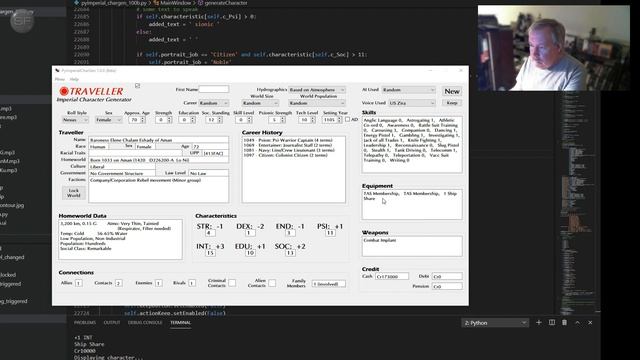Open the Help menu
The width and height of the screenshot is (640, 360).
[74, 79]
